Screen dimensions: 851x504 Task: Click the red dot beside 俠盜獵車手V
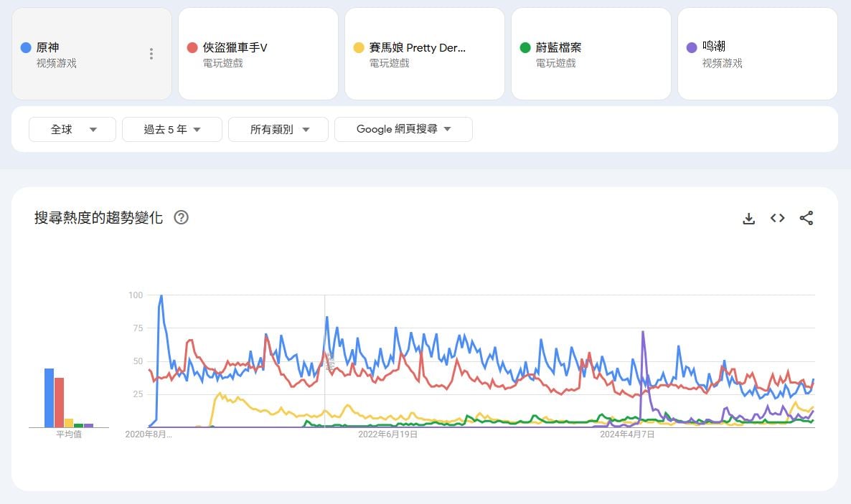click(x=192, y=48)
